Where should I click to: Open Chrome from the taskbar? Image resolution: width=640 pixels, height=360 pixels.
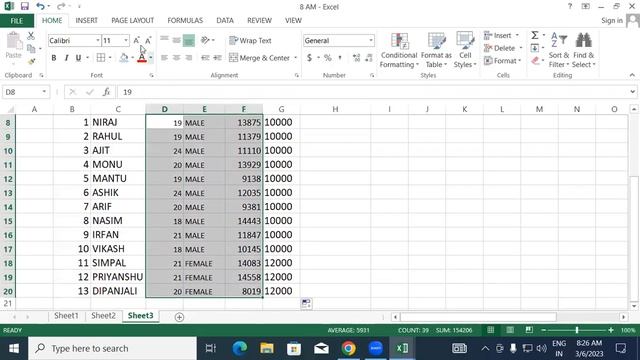[349, 348]
